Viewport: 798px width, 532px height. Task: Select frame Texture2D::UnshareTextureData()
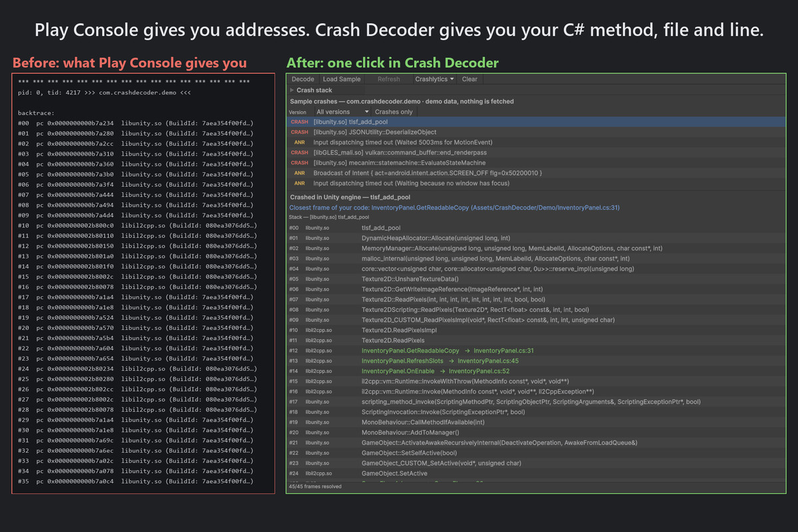(x=537, y=279)
